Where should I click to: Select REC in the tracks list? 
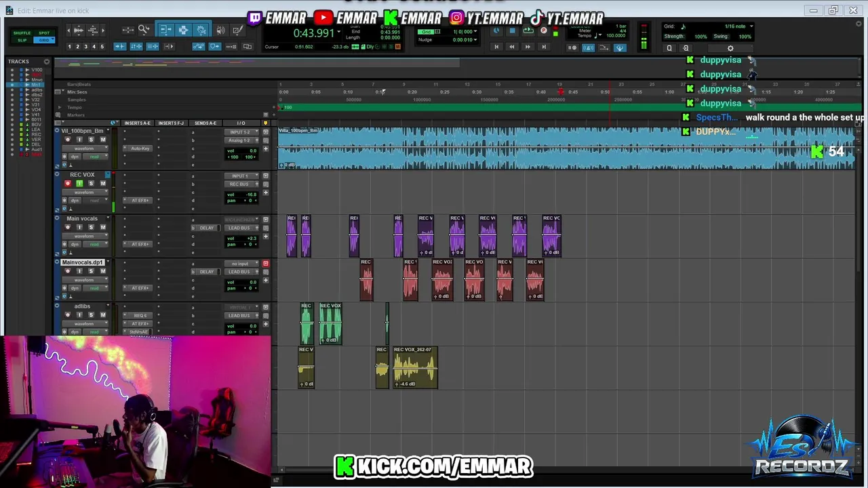(36, 135)
